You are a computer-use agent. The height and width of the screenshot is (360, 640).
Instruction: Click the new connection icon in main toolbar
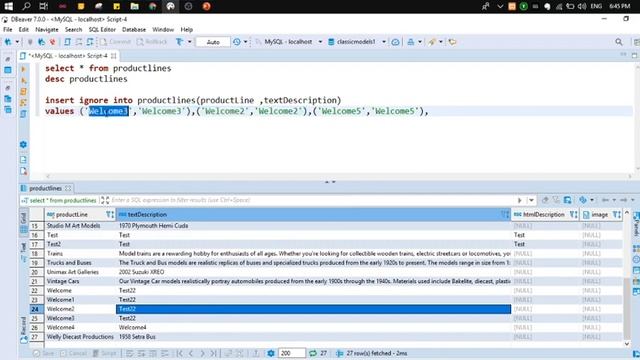coord(8,42)
